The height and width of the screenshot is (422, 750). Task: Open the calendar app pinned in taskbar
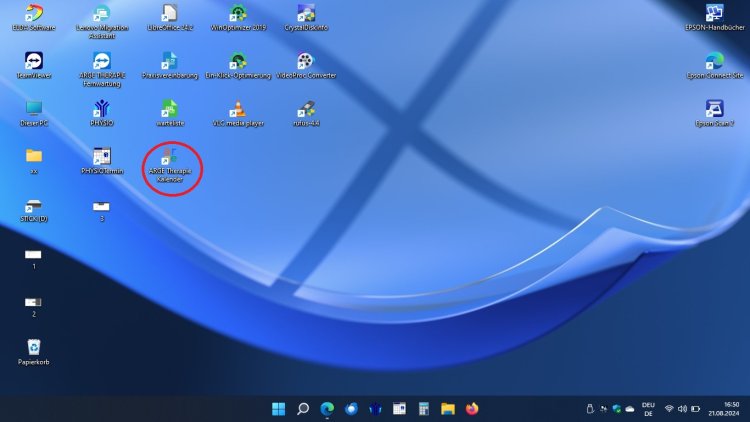[399, 409]
